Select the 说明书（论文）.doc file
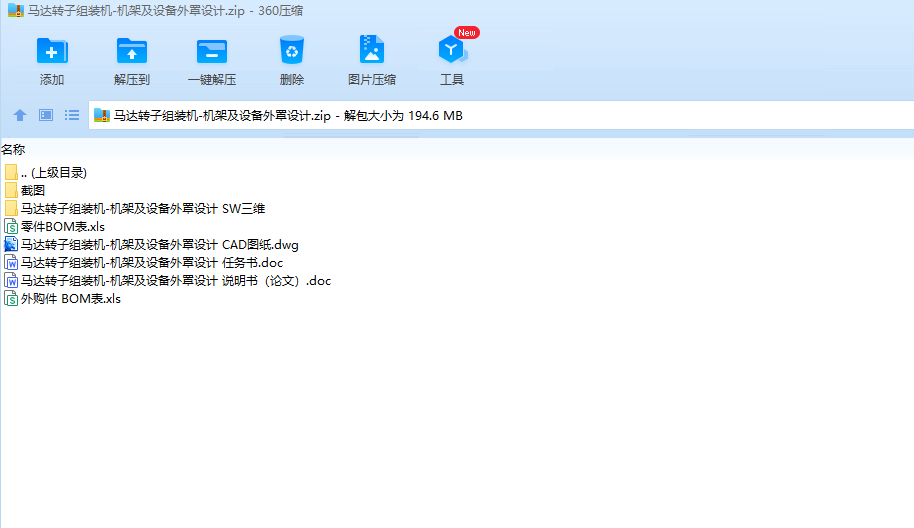Viewport: 914px width, 528px height. (x=167, y=281)
